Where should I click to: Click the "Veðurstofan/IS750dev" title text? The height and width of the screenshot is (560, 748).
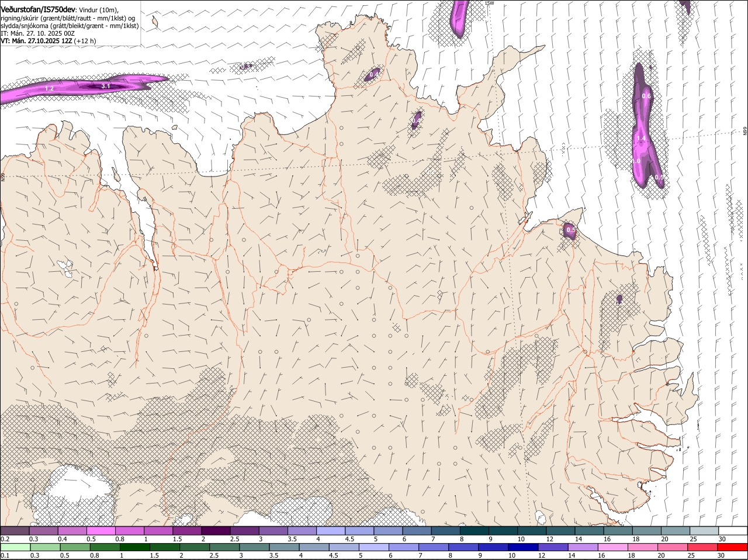[x=38, y=9]
